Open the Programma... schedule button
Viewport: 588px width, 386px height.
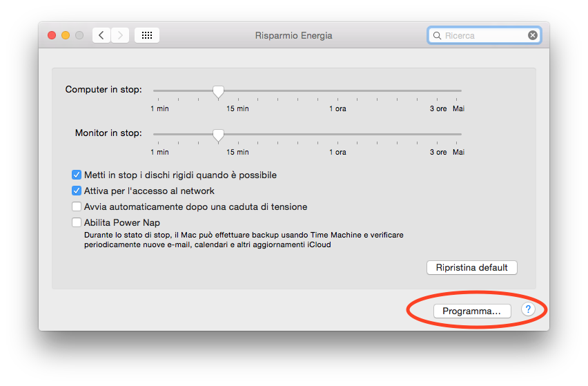472,311
